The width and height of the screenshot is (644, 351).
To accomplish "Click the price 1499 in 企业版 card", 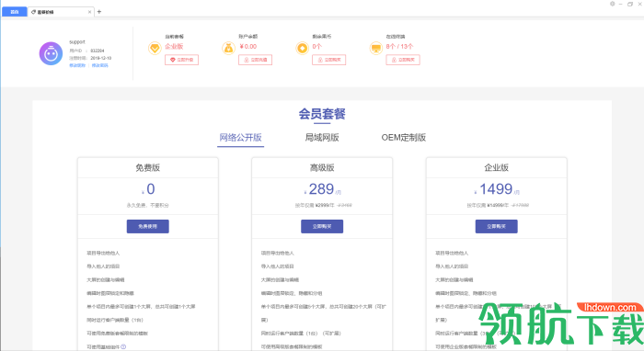I will point(496,189).
